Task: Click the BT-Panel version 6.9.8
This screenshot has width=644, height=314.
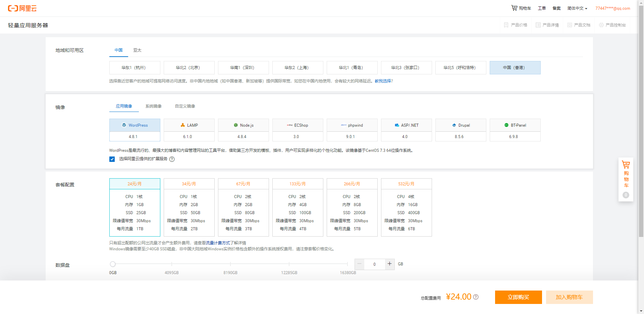Action: [515, 137]
